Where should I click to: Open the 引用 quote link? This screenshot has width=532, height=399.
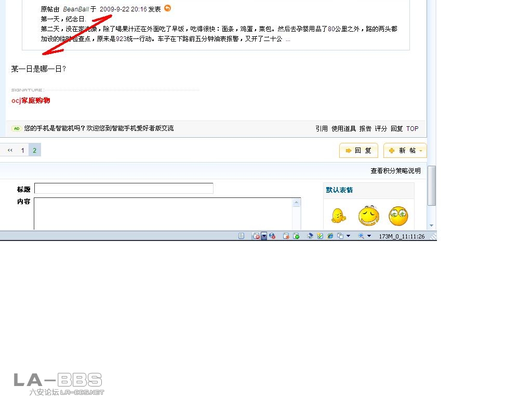coord(322,128)
